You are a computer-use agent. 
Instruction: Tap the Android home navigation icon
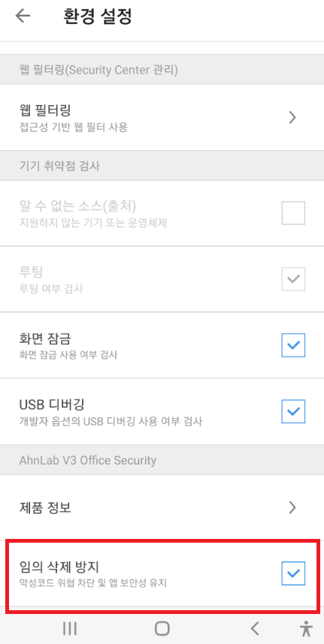coord(162,628)
